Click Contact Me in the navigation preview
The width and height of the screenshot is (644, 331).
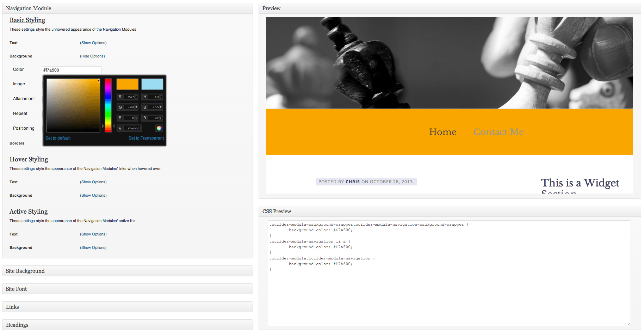coord(498,131)
